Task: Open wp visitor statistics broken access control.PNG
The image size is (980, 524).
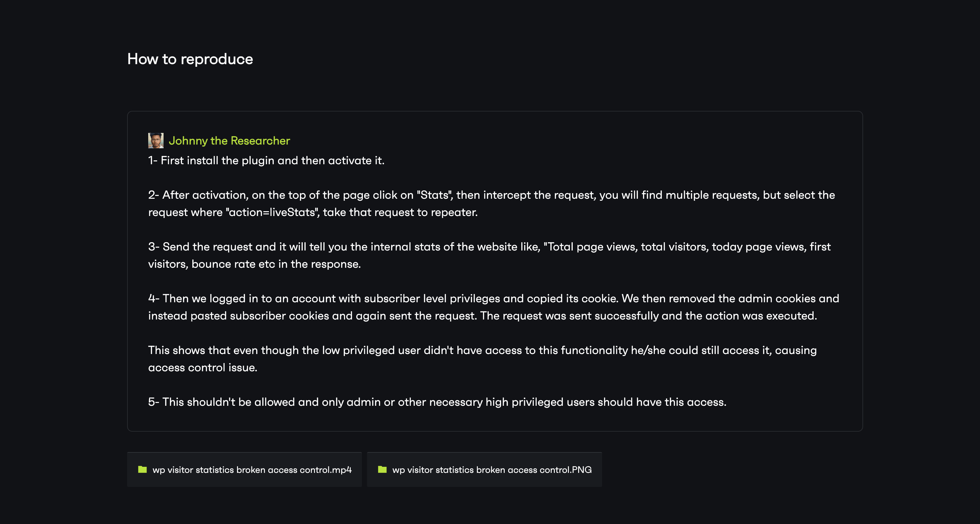Action: tap(484, 470)
